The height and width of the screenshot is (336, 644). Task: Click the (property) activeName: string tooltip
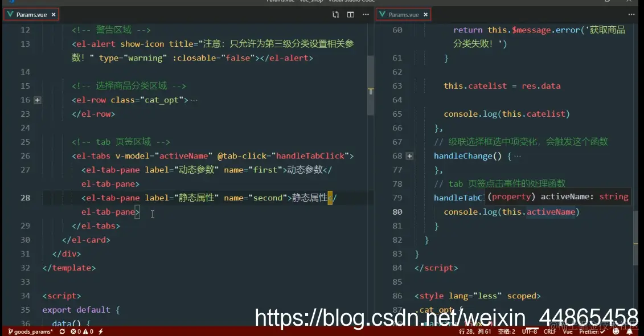click(558, 196)
